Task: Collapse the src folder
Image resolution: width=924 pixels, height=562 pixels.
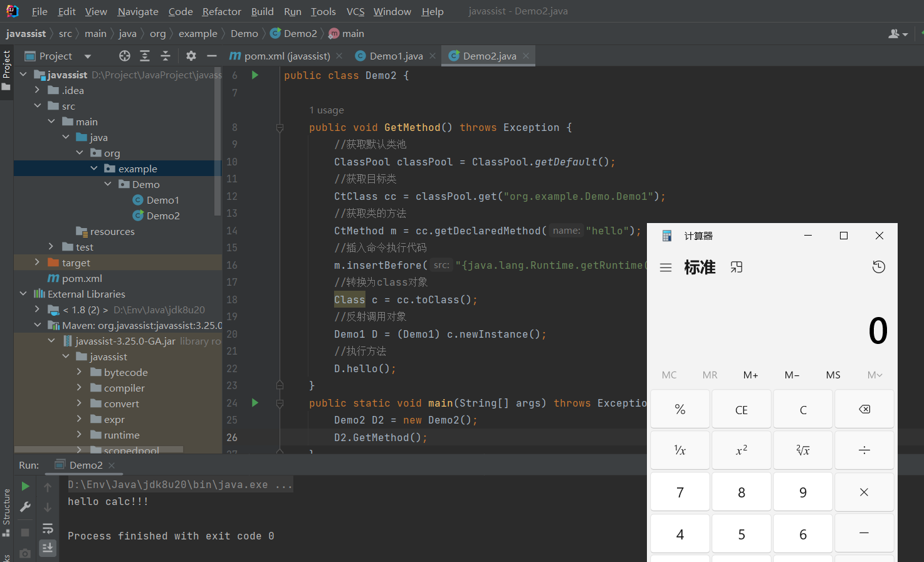Action: 37,106
